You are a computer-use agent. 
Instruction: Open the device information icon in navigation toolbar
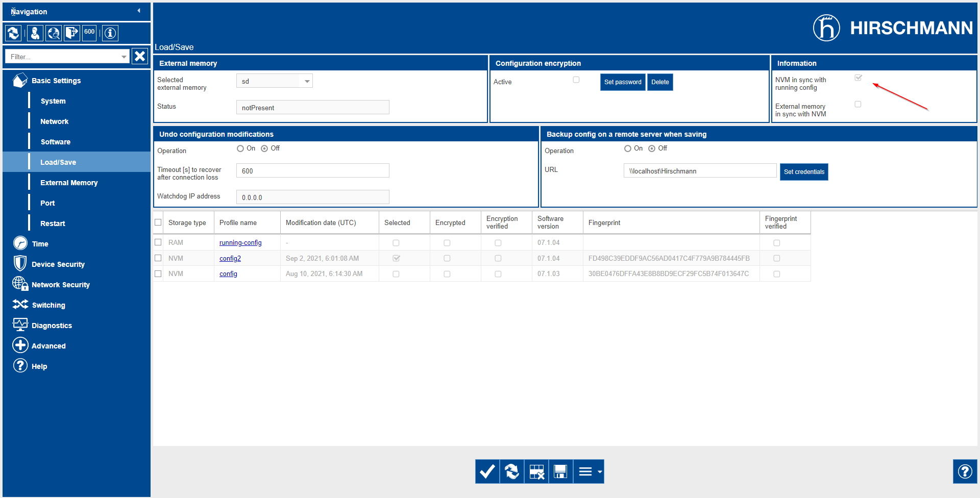coord(110,33)
